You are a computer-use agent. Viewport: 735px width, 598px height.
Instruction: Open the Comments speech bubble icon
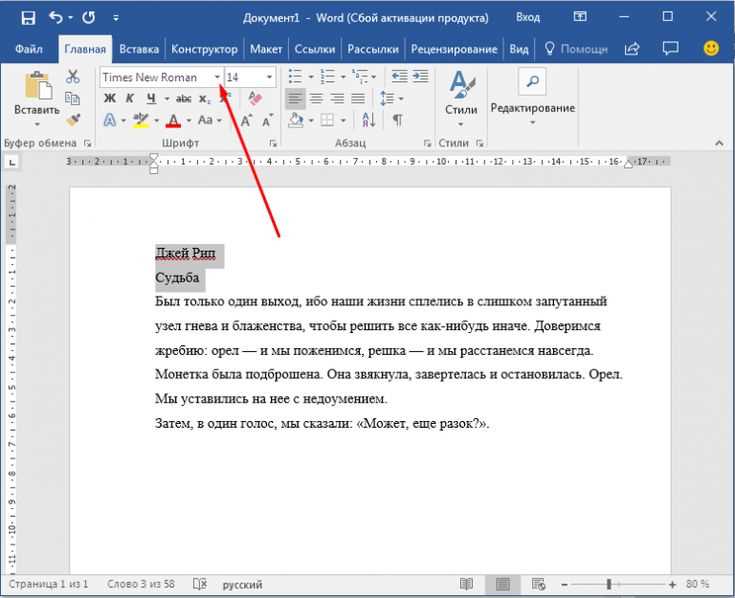670,48
